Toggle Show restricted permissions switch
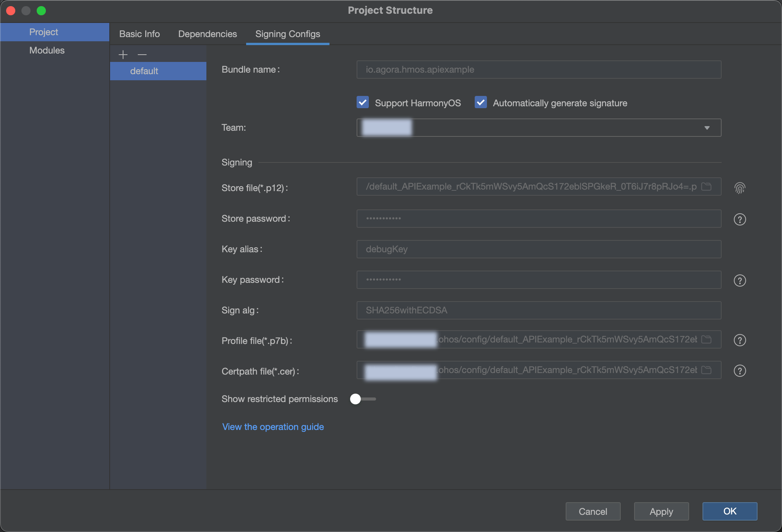 363,399
